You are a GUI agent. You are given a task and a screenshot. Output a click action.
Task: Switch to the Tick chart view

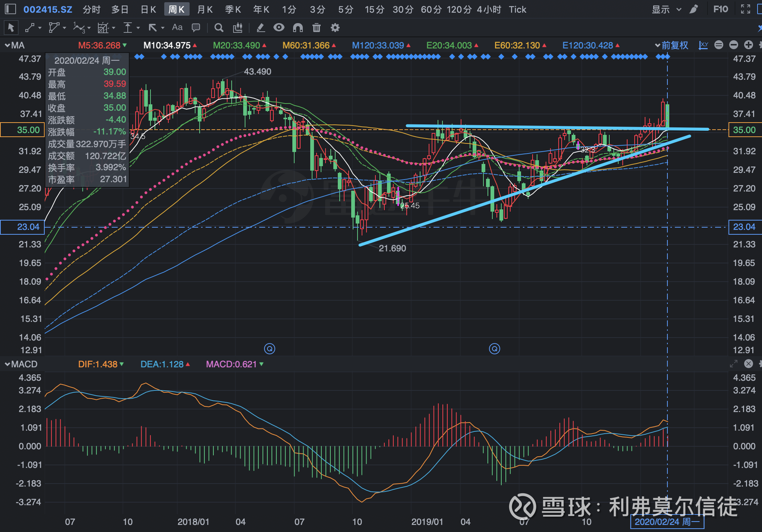pos(518,9)
